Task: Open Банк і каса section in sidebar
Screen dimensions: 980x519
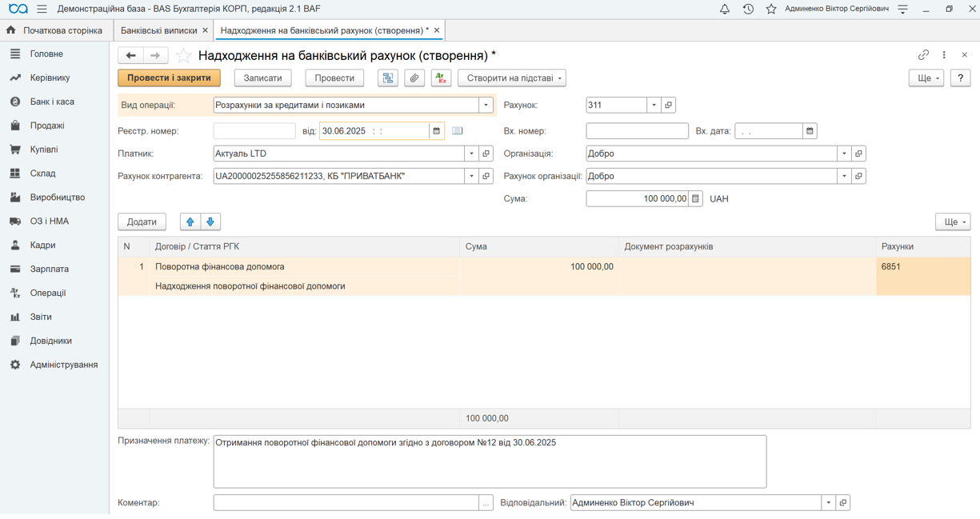Action: 52,102
